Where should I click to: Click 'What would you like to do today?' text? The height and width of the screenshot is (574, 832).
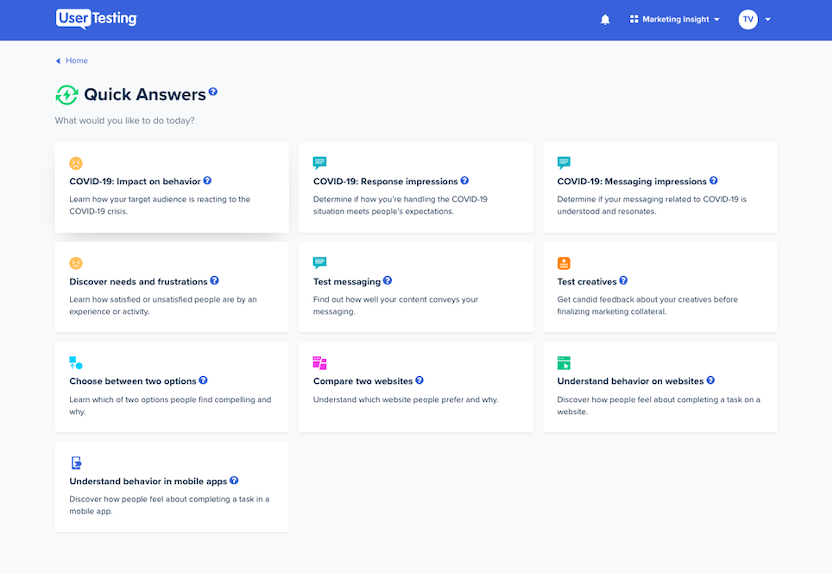[125, 120]
